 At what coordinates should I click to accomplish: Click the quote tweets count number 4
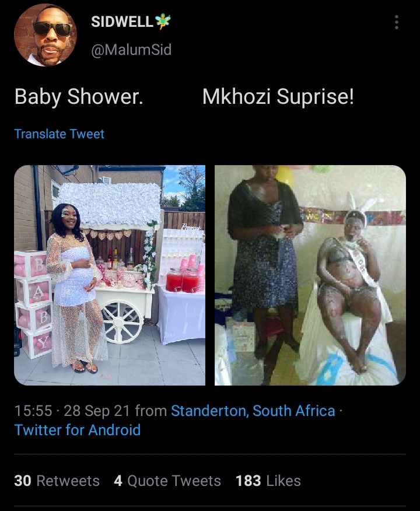click(x=118, y=481)
